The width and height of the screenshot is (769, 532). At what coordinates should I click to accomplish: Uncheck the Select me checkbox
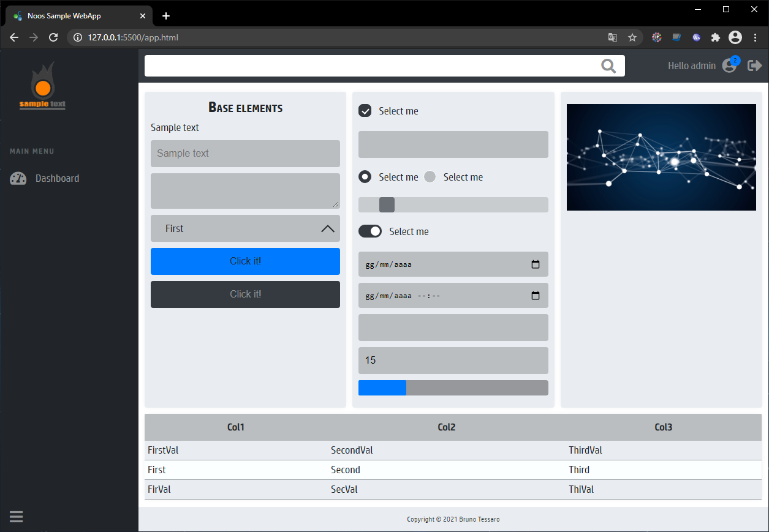(x=365, y=111)
